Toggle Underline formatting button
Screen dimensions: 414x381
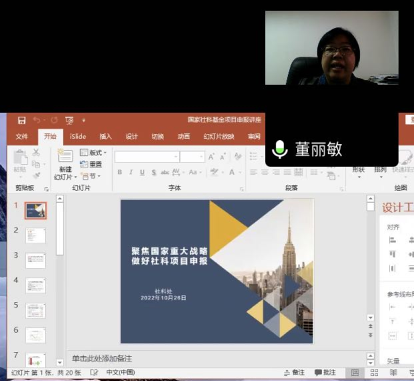[142, 172]
